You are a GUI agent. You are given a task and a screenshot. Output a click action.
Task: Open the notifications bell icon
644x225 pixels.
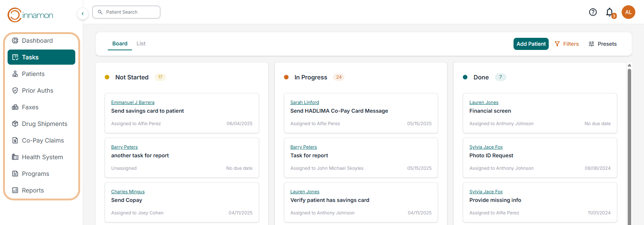[x=609, y=12]
